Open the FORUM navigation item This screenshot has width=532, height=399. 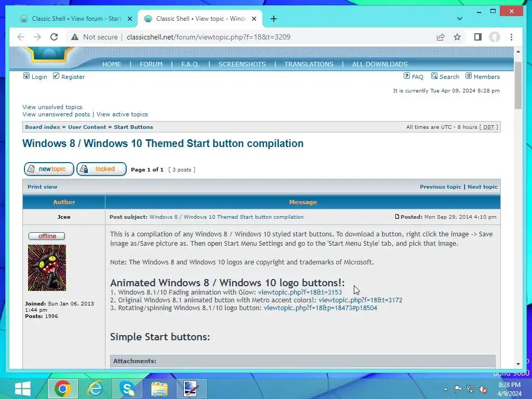151,64
